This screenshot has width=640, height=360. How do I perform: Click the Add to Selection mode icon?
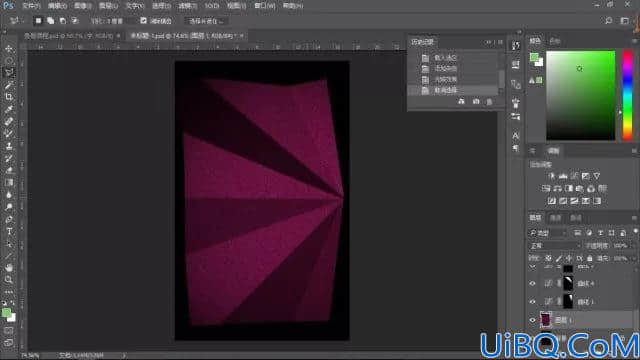click(x=50, y=20)
